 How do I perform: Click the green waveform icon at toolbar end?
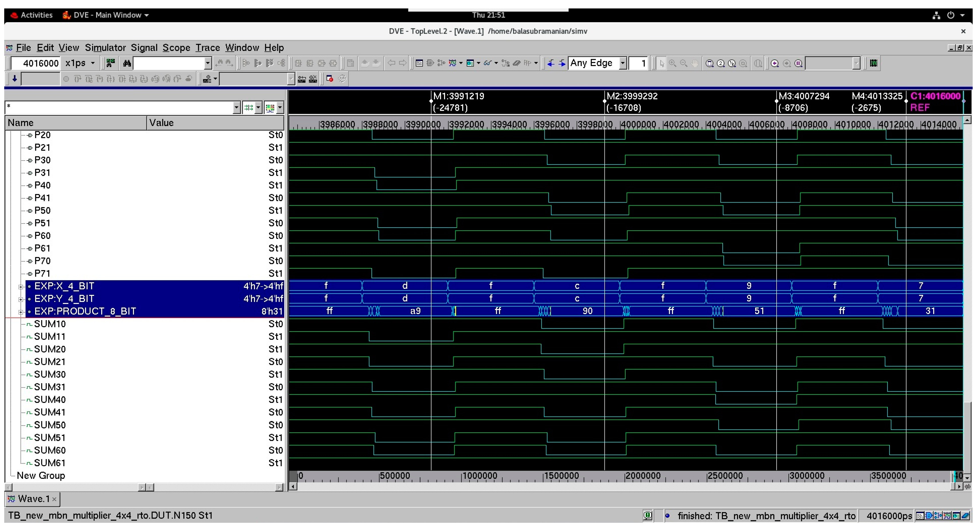tap(873, 63)
